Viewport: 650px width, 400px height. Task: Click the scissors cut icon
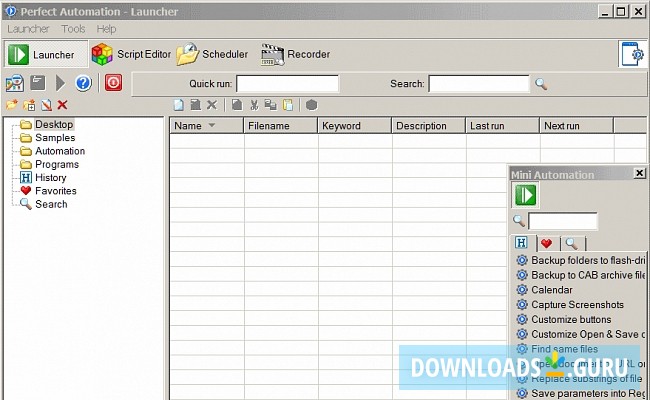254,105
